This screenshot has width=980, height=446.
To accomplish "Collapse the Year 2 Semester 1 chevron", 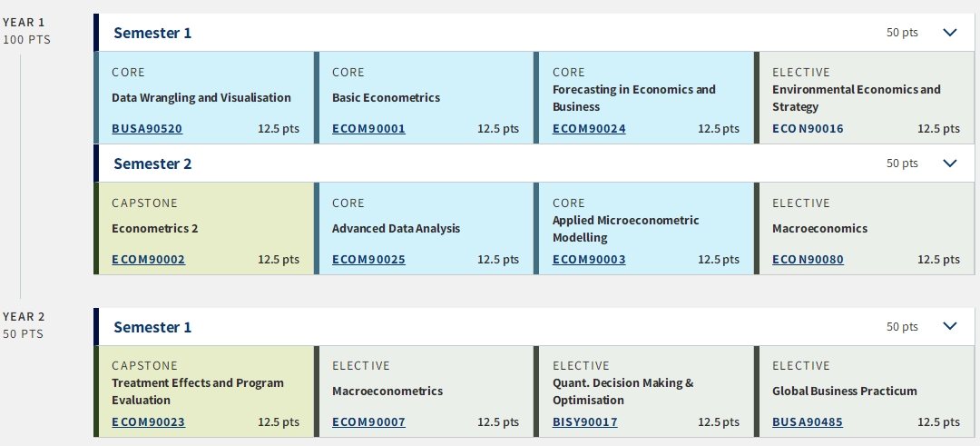I will (950, 327).
